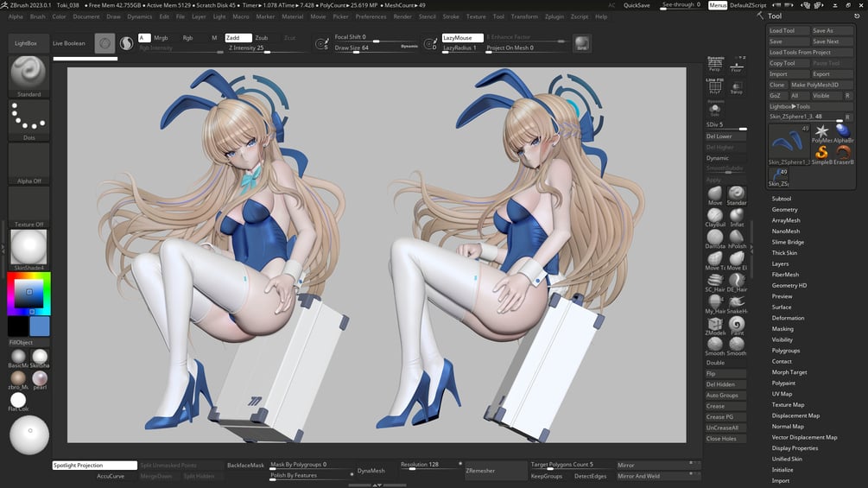Expand the Geometry section
868x488 pixels.
click(x=785, y=210)
